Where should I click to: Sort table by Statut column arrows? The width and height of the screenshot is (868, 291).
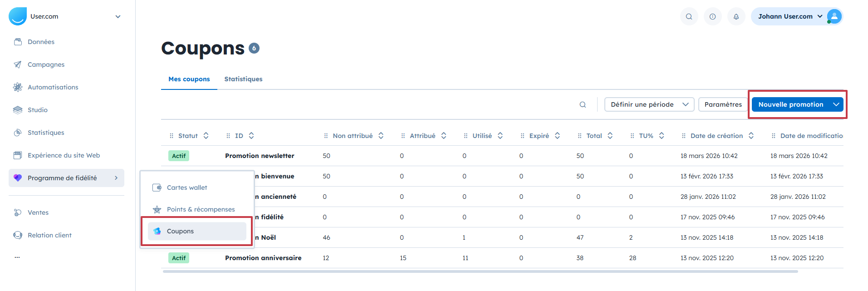[206, 136]
